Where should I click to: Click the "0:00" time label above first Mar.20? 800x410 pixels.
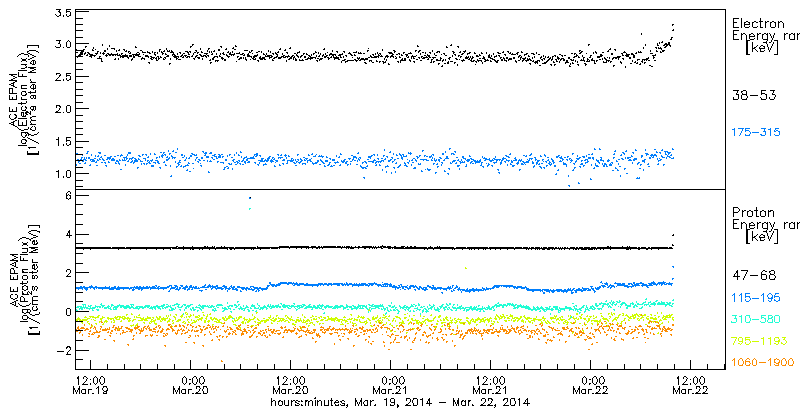tap(193, 381)
